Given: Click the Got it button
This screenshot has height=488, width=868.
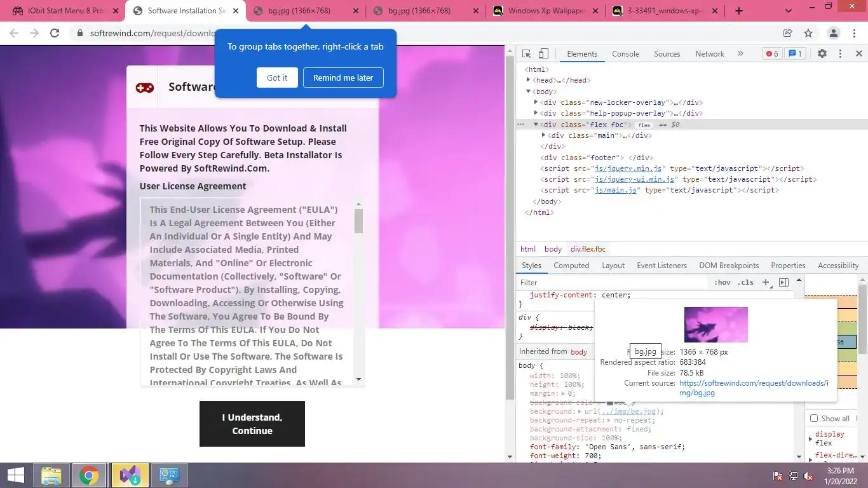Looking at the screenshot, I should (x=277, y=78).
